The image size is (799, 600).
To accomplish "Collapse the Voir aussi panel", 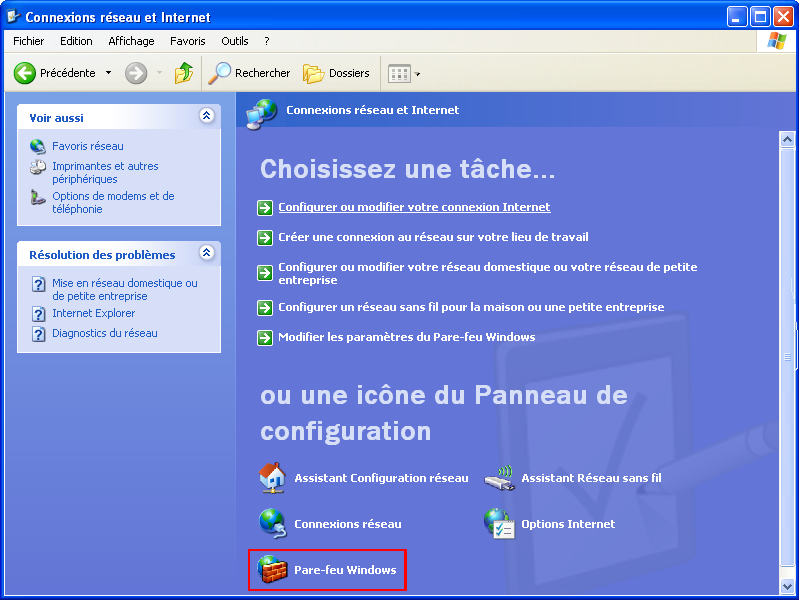I will point(206,116).
